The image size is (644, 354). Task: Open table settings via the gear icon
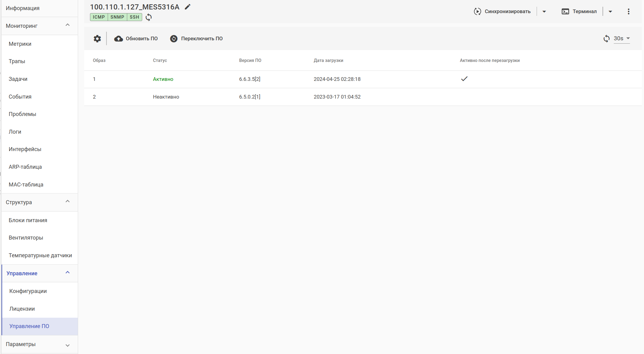(x=97, y=39)
